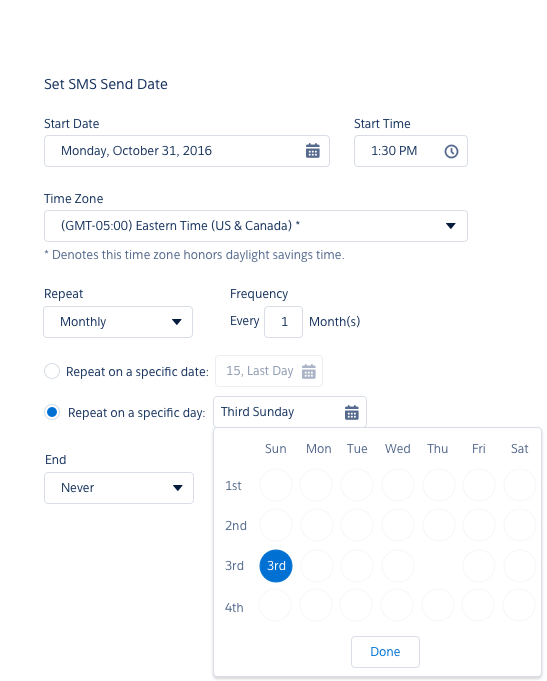Image resolution: width=547 pixels, height=681 pixels.
Task: Select the 1st Monday circle
Action: [x=316, y=485]
